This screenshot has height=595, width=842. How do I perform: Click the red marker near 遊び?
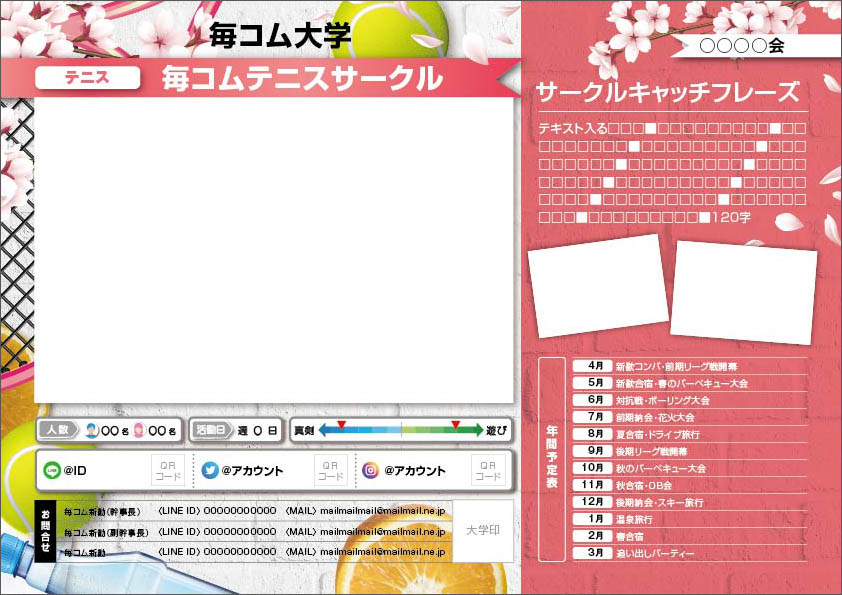(455, 425)
